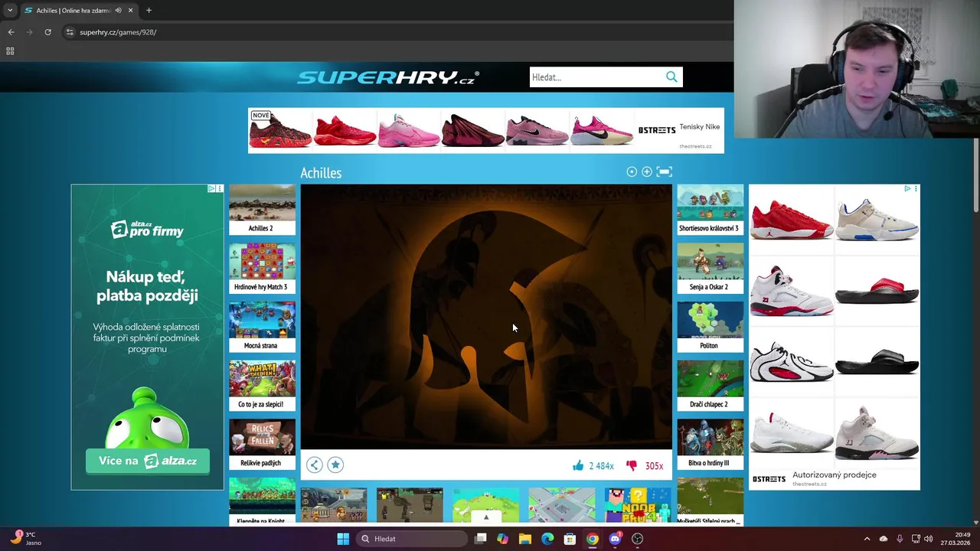Click Autorizovaný prodejce ad link

point(835,474)
